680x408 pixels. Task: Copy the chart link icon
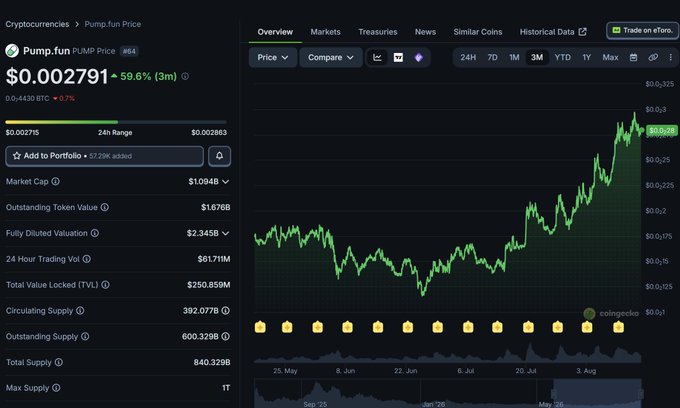coord(653,57)
